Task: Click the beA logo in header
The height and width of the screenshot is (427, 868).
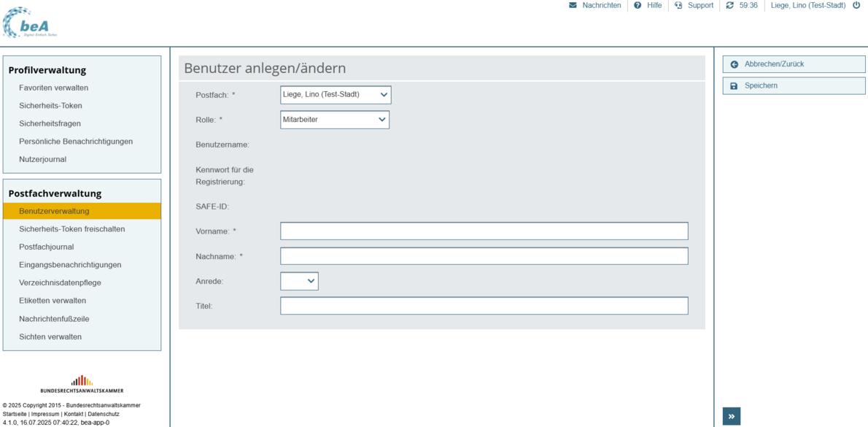Action: 29,23
